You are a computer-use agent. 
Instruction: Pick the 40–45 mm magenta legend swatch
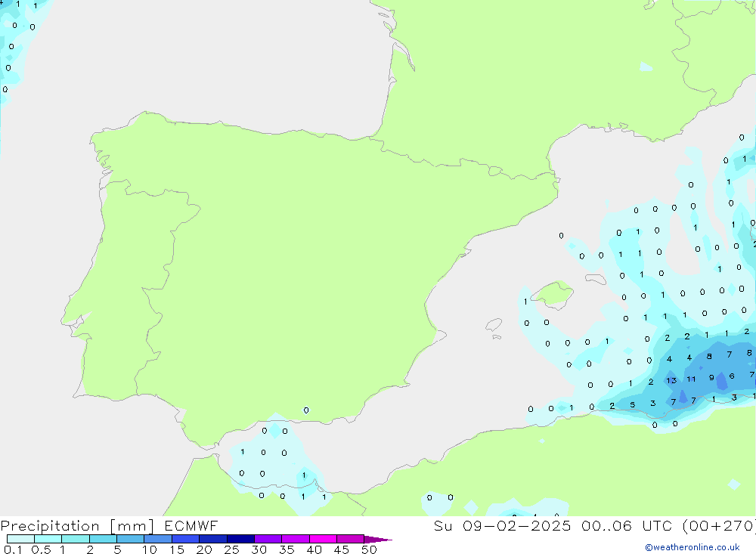323,539
